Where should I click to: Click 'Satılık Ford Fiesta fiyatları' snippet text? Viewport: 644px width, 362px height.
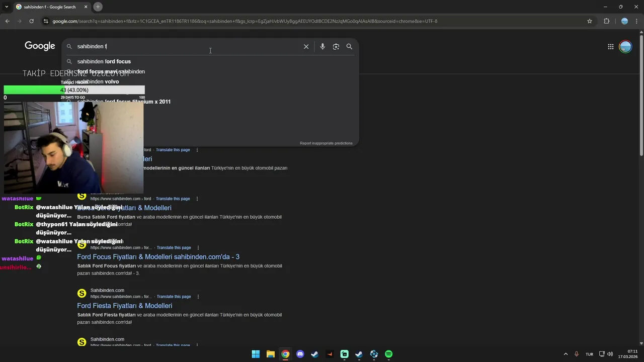(x=106, y=315)
